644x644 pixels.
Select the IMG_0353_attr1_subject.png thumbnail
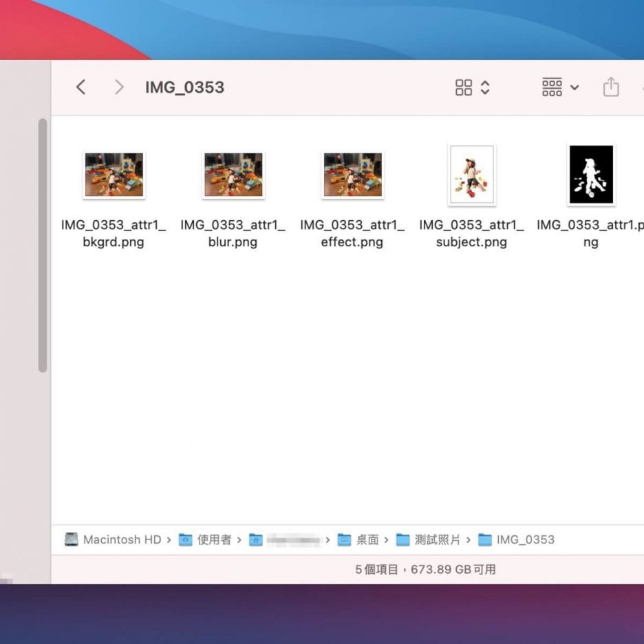[471, 175]
